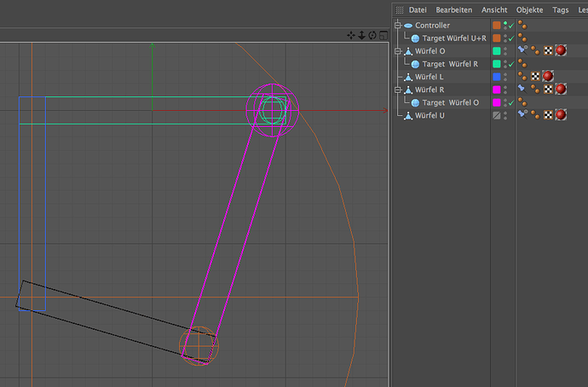This screenshot has width=588, height=387.
Task: Select the constraint pin tag on Würfel R
Action: pyautogui.click(x=522, y=89)
